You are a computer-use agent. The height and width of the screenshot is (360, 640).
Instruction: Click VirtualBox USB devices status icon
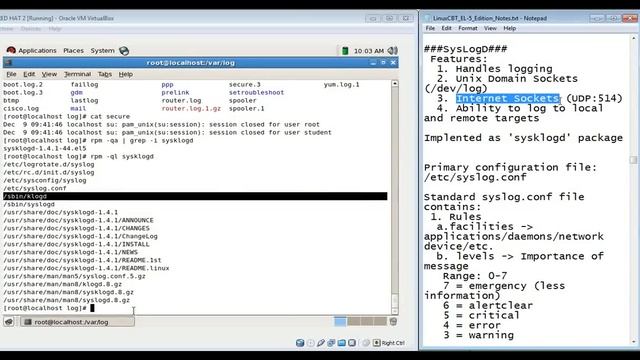click(x=321, y=343)
